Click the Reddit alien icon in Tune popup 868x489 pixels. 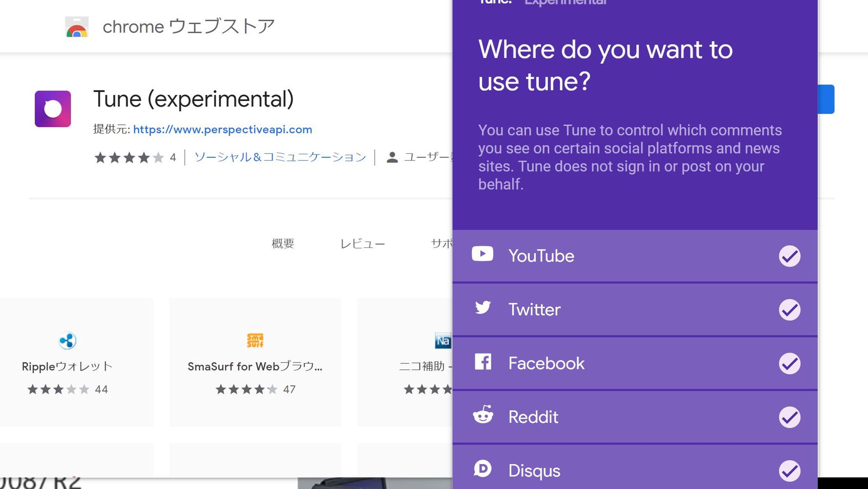(482, 416)
